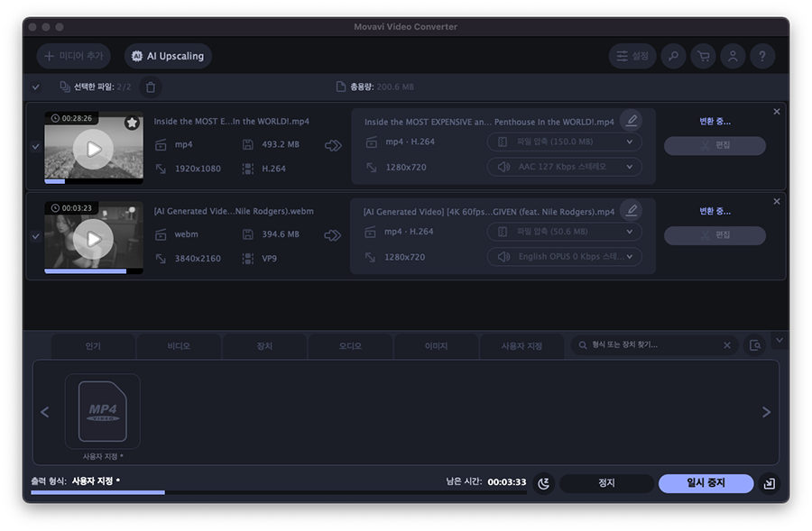Click progress bar under first video thumbnail
Viewport: 812px width, 531px height.
tap(94, 182)
